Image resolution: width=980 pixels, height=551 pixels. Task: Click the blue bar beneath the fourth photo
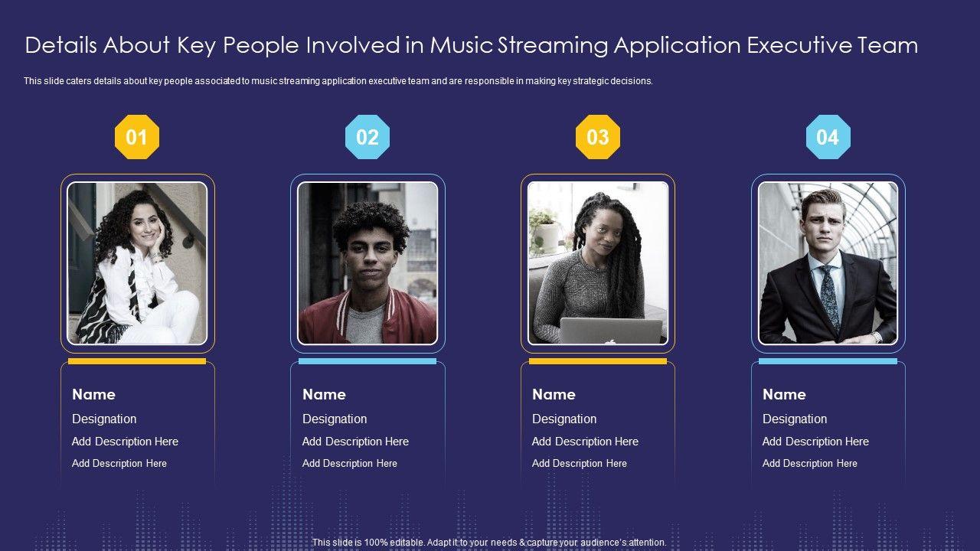828,361
